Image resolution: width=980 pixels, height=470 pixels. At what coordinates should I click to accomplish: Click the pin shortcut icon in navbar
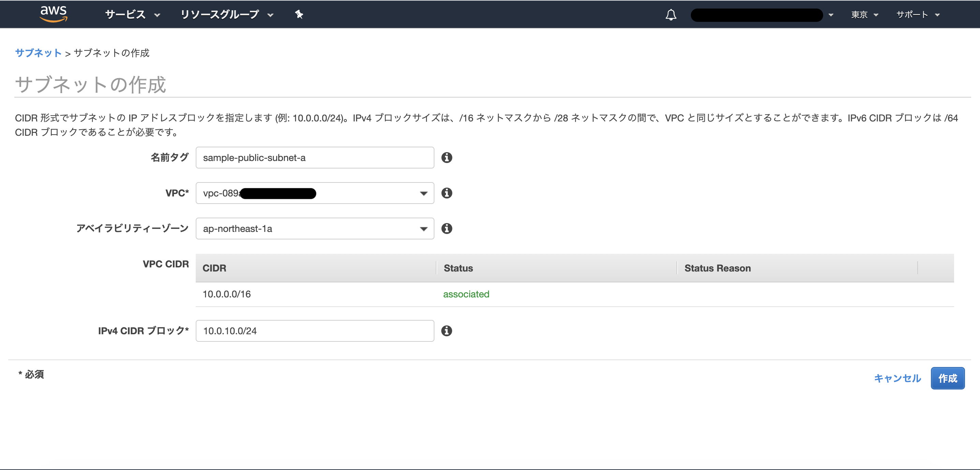(x=299, y=14)
